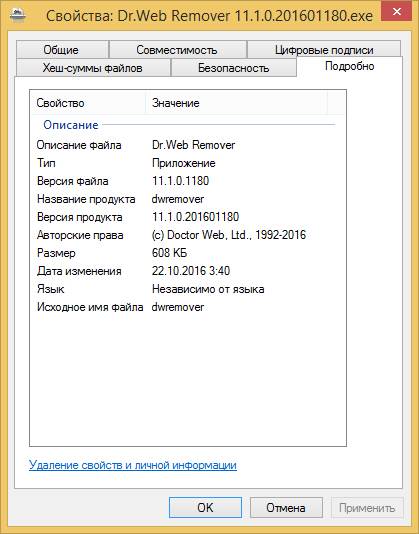Click the 11.1.0.201601180 product version value
This screenshot has width=419, height=534.
click(x=196, y=217)
